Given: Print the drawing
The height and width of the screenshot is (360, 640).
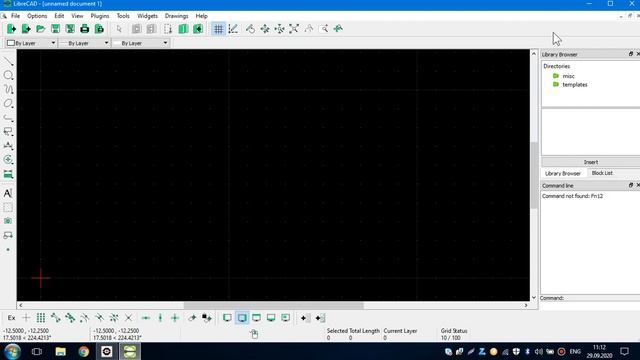Looking at the screenshot, I should click(x=84, y=29).
